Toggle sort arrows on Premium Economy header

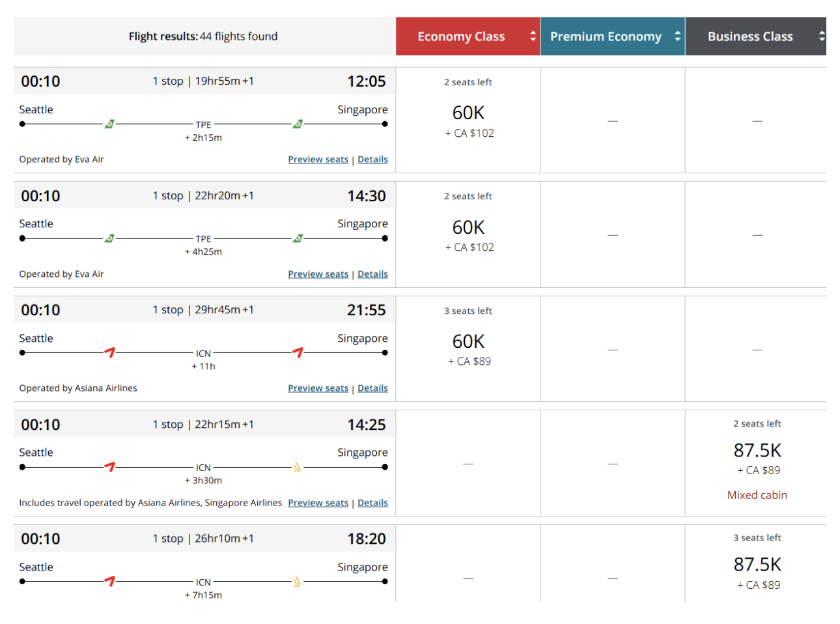pos(677,36)
